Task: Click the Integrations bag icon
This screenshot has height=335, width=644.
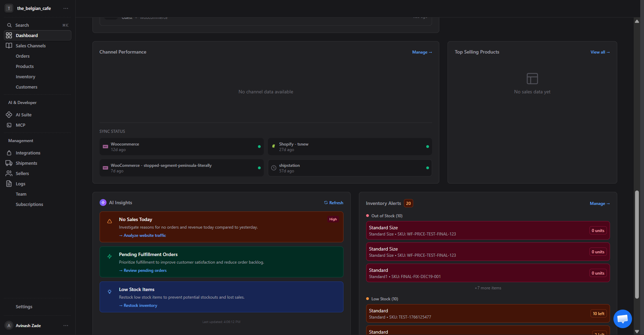Action: (9, 153)
